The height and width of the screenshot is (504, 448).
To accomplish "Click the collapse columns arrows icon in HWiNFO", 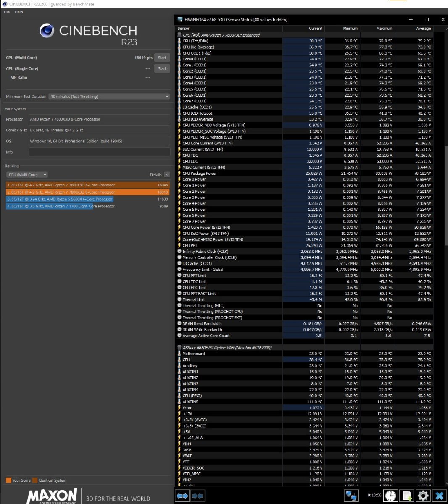I will tap(198, 496).
